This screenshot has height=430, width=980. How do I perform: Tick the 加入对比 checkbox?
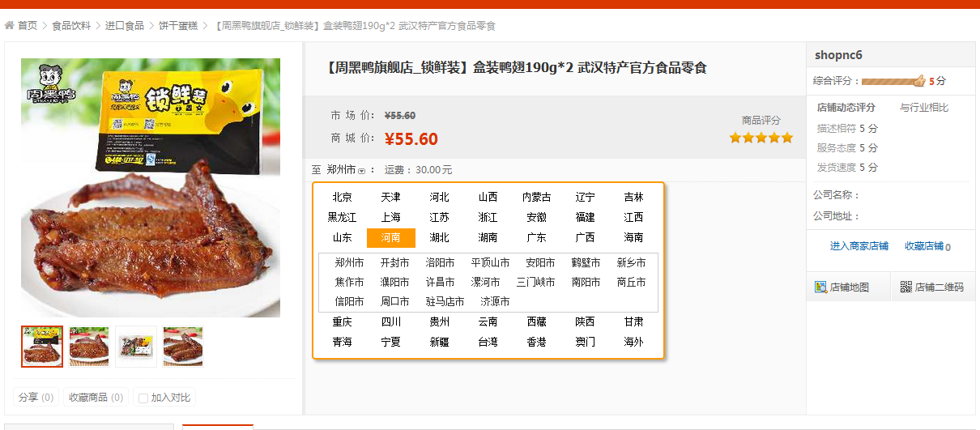[143, 398]
